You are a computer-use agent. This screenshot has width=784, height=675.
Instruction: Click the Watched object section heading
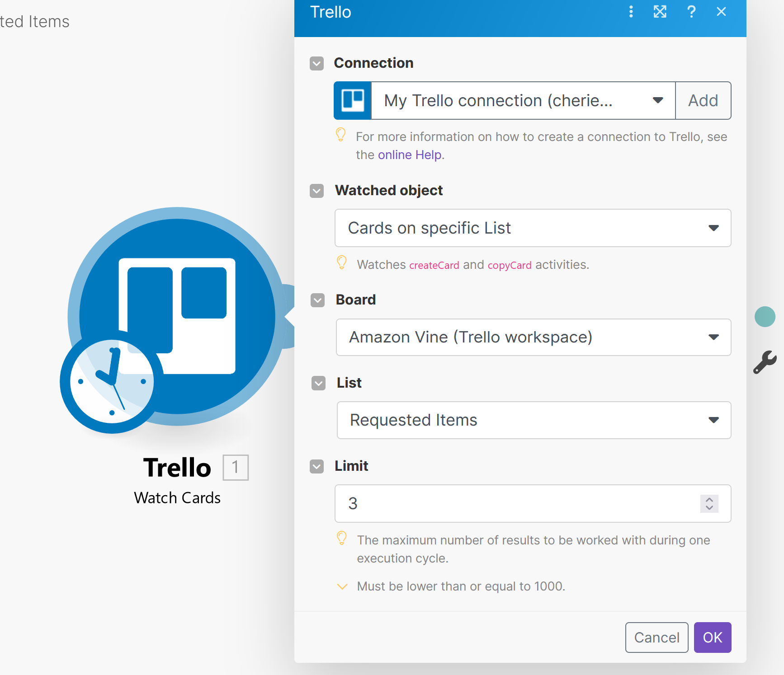(x=389, y=190)
